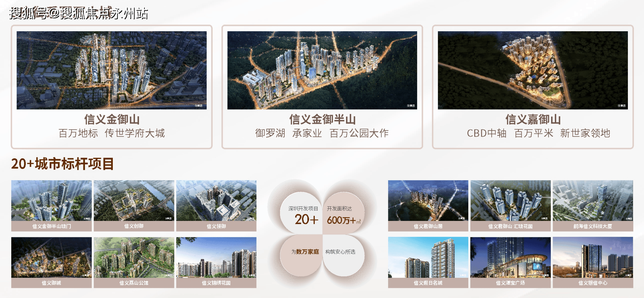644x298 pixels.
Task: Click the 为数万家庭 petal
Action: tap(302, 255)
